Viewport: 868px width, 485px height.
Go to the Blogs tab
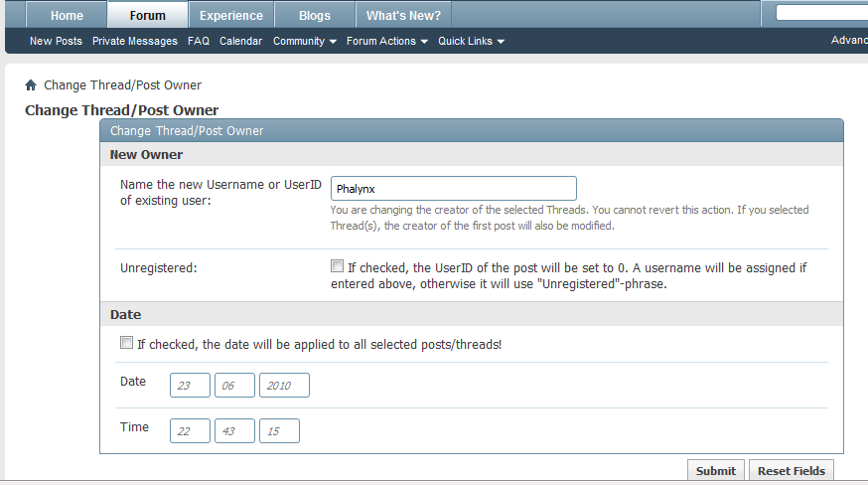(x=315, y=16)
